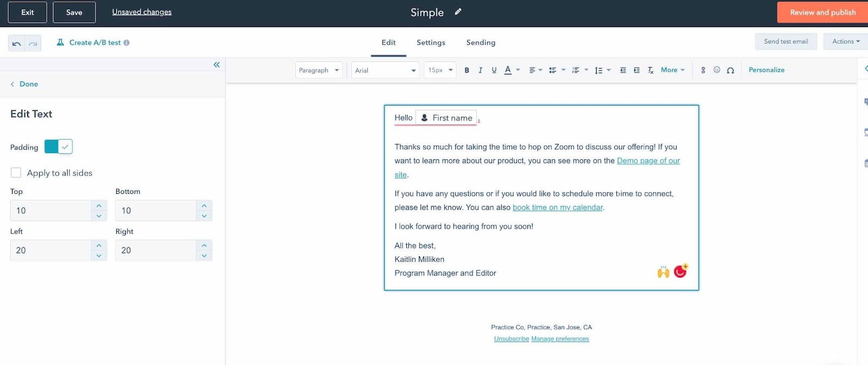Click the Manage preferences footer link
The height and width of the screenshot is (365, 868).
560,339
